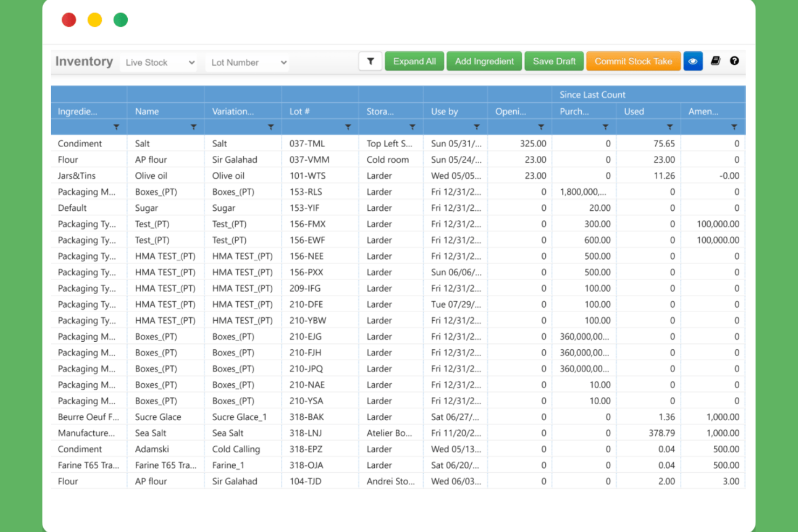Select lot 209-IFG cell

click(320, 288)
